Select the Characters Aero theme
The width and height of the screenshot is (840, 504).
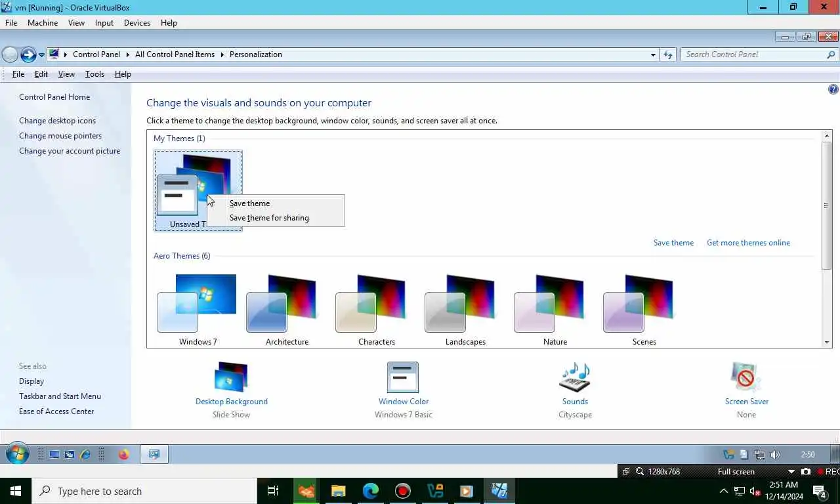376,310
